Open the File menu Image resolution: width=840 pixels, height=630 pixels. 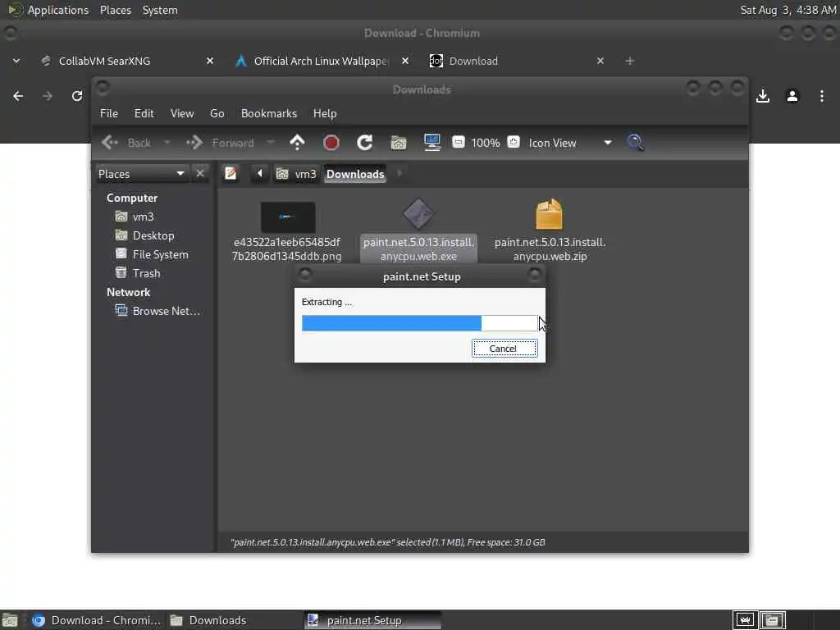pyautogui.click(x=109, y=113)
